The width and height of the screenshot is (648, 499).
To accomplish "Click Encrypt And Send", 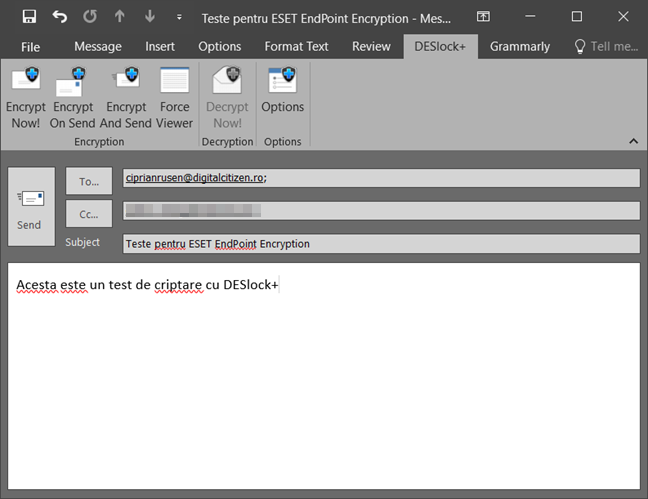I will (x=126, y=98).
